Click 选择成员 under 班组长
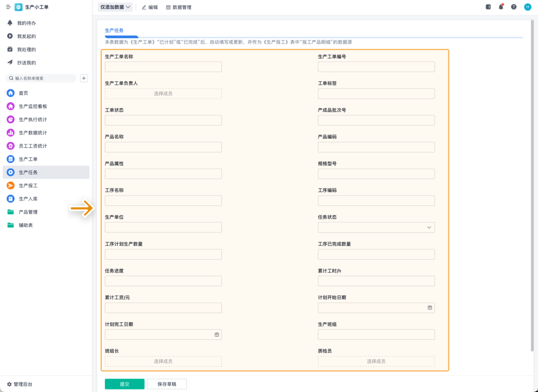Viewport: 538px width, 392px height. point(163,361)
